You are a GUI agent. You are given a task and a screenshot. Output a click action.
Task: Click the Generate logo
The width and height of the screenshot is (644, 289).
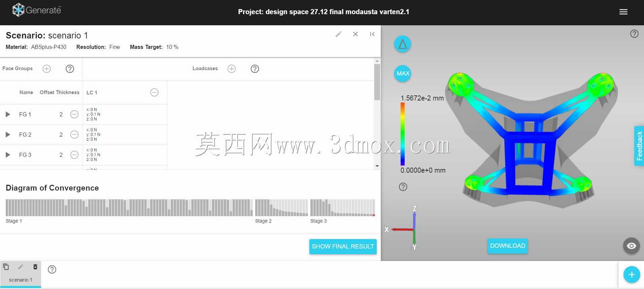[x=37, y=10]
